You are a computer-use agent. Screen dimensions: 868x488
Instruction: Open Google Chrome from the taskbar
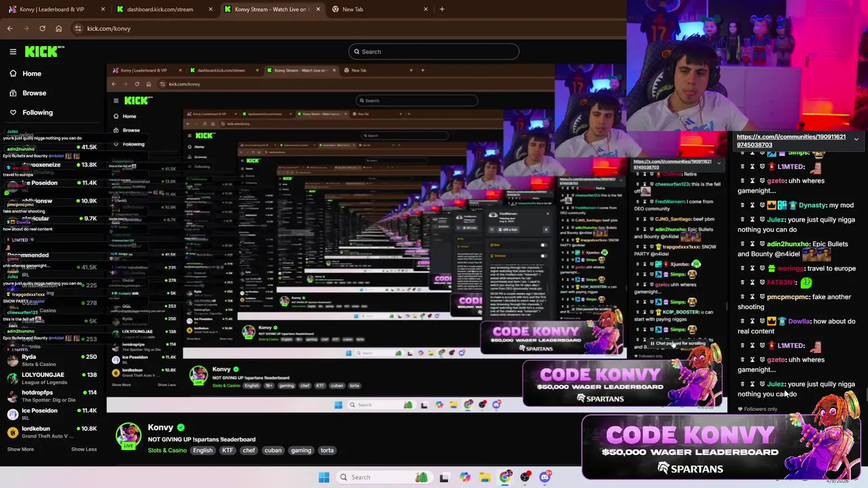(505, 477)
